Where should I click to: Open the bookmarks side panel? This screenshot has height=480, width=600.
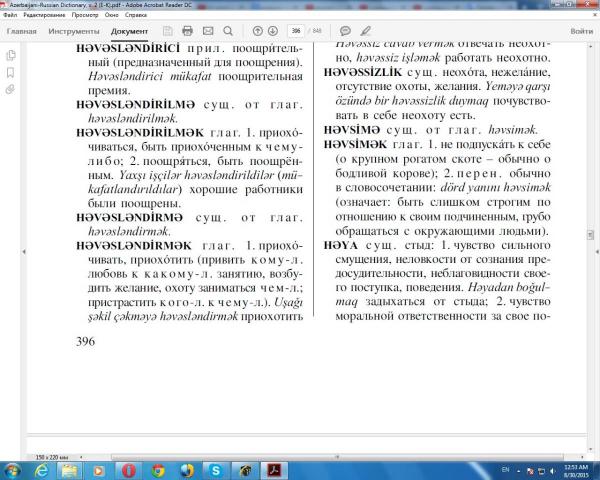tap(10, 71)
